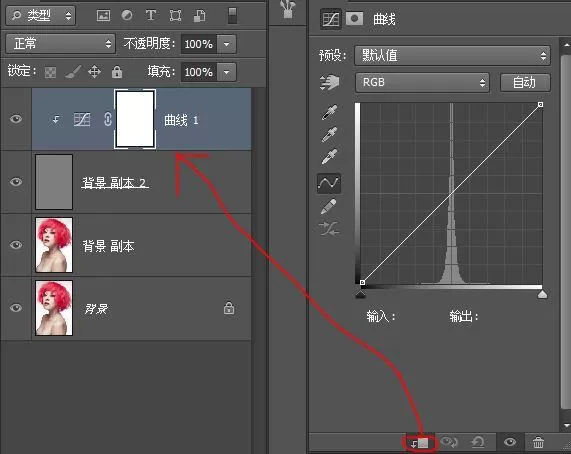Viewport: 571px width, 454px height.
Task: Click the 背景 layer name
Action: pyautogui.click(x=96, y=309)
